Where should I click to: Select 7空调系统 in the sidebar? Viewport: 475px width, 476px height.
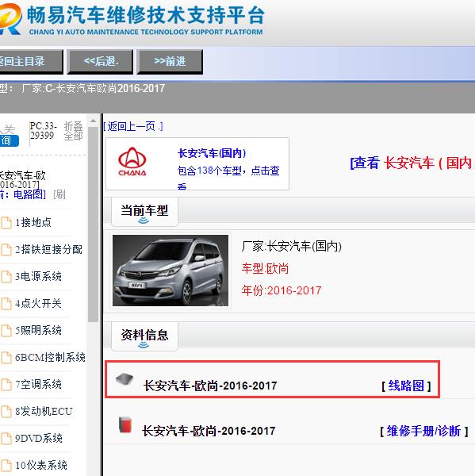point(38,385)
